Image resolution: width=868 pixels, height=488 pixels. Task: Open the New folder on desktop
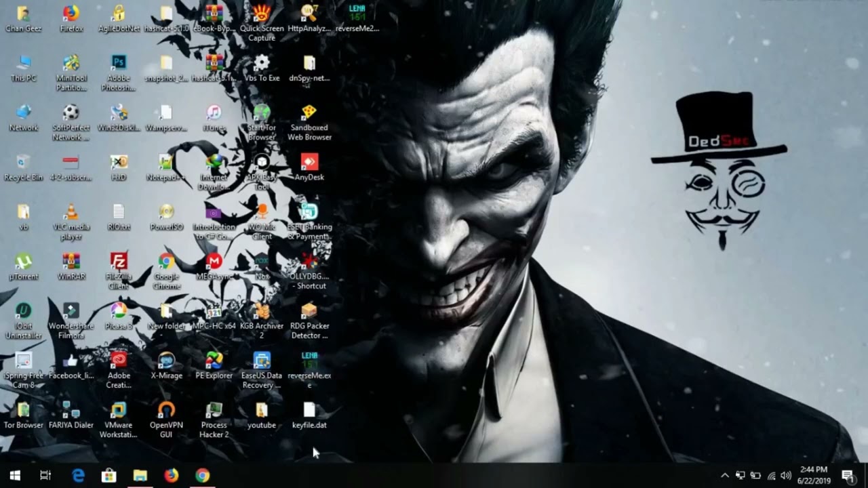click(x=166, y=316)
